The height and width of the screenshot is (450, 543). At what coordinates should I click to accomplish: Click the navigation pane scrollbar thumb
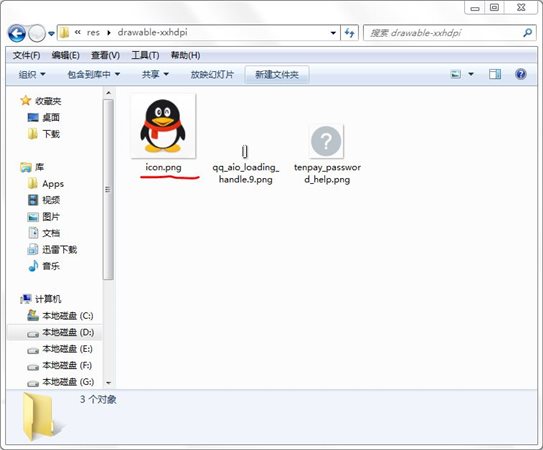tap(108, 189)
